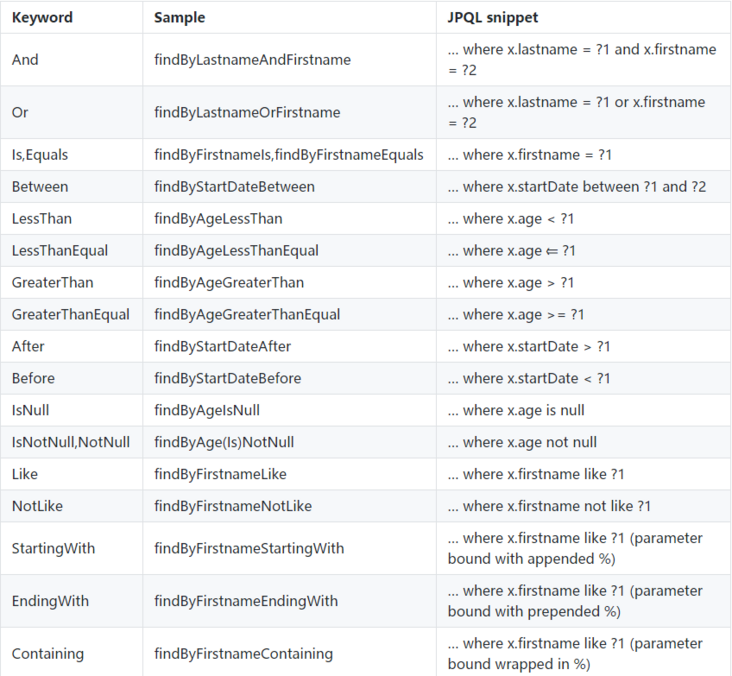Screen dimensions: 732x676
Task: Select the 'StartingWith' keyword cell
Action: [x=71, y=549]
